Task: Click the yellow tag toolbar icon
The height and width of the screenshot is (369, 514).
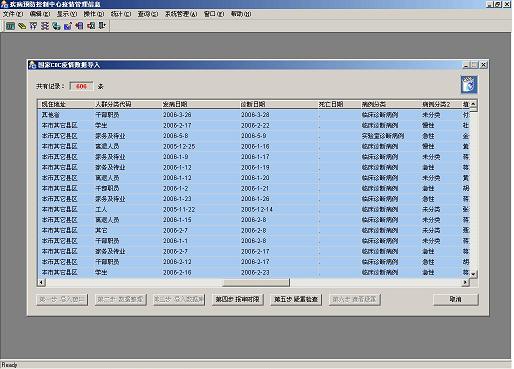Action: 22,26
